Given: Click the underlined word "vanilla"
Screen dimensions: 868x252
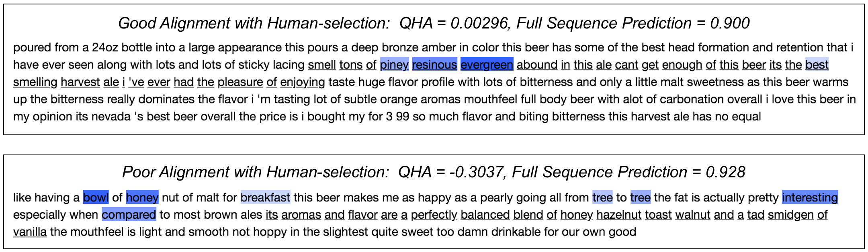Looking at the screenshot, I should point(30,232).
